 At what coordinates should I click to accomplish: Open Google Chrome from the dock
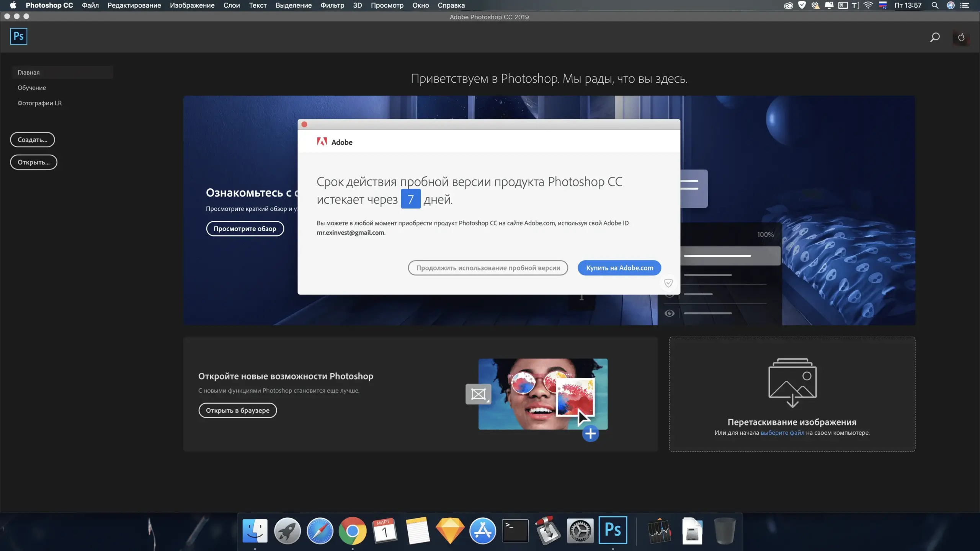point(352,531)
